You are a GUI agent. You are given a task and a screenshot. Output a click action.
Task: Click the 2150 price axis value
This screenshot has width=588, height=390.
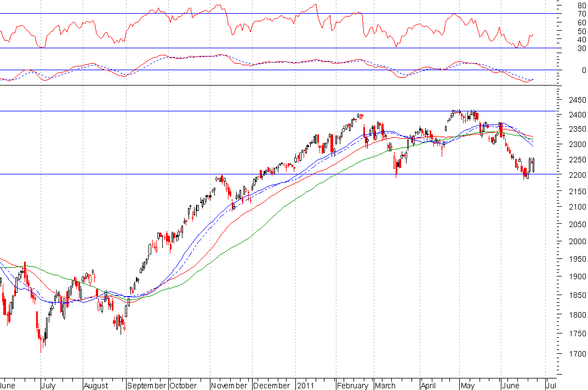[577, 191]
